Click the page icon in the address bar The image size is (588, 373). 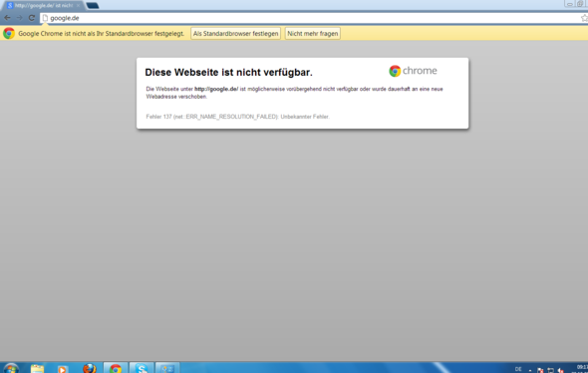(45, 18)
